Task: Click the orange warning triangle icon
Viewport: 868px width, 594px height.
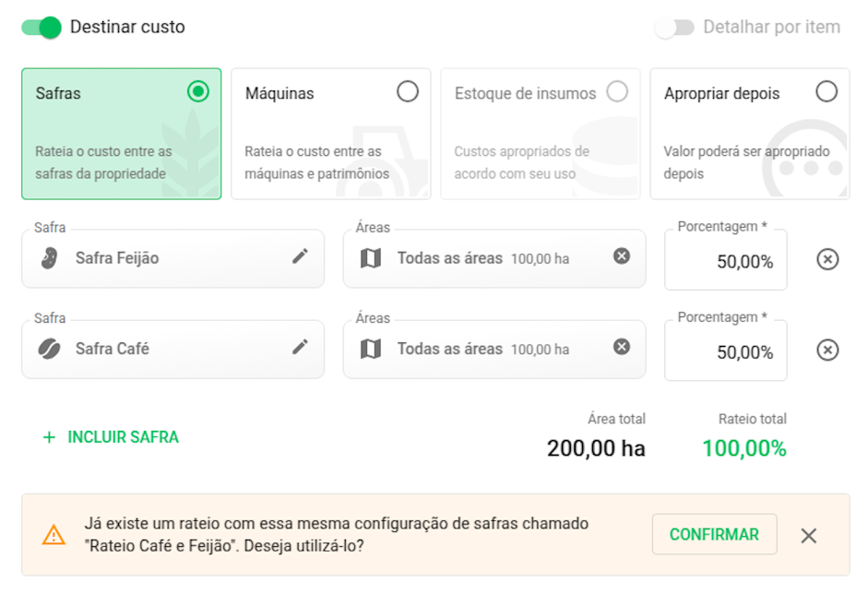Action: (x=54, y=535)
